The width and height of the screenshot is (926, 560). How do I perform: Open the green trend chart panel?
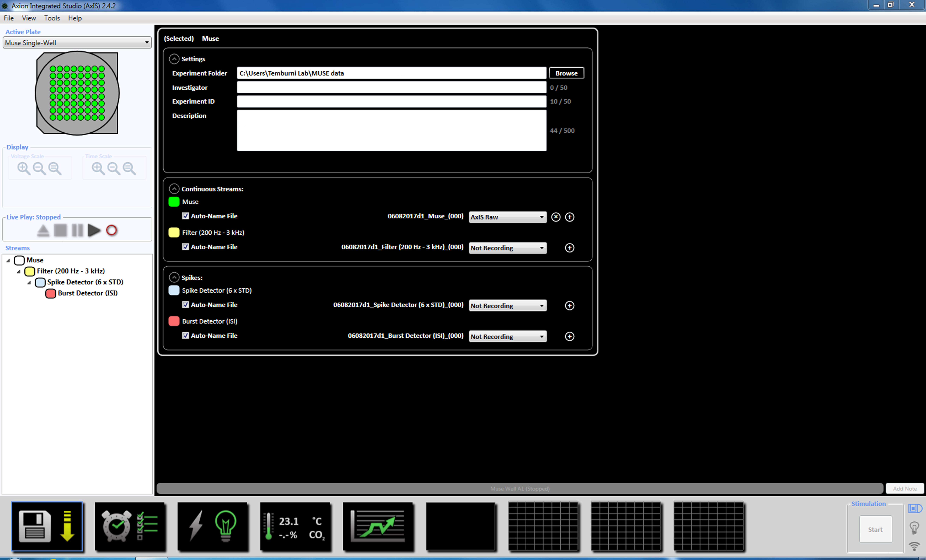[378, 526]
